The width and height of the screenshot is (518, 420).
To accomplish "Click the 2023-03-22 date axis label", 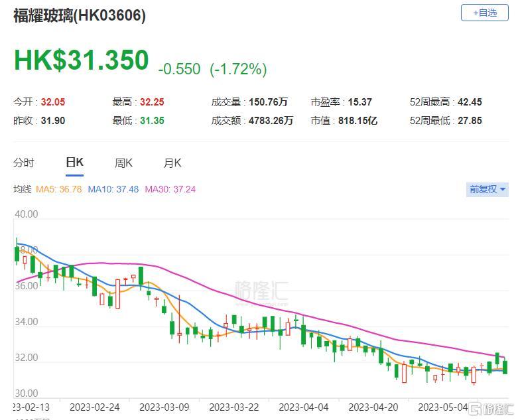I will click(234, 407).
